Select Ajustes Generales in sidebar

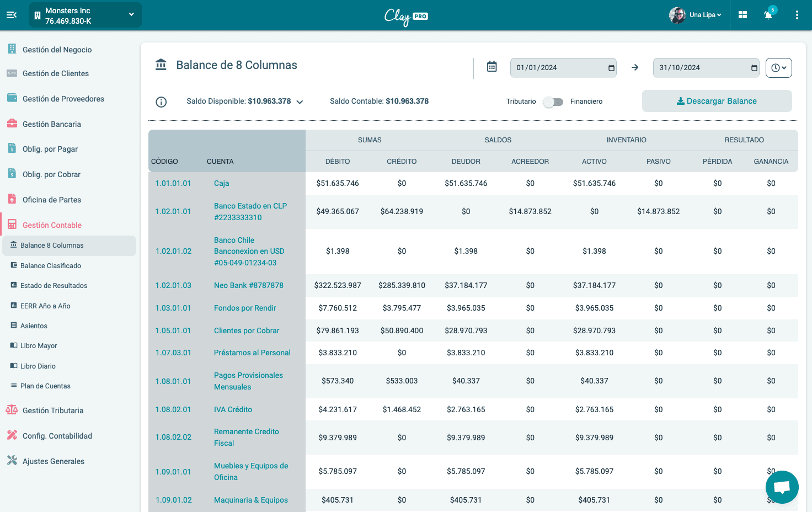(x=54, y=461)
